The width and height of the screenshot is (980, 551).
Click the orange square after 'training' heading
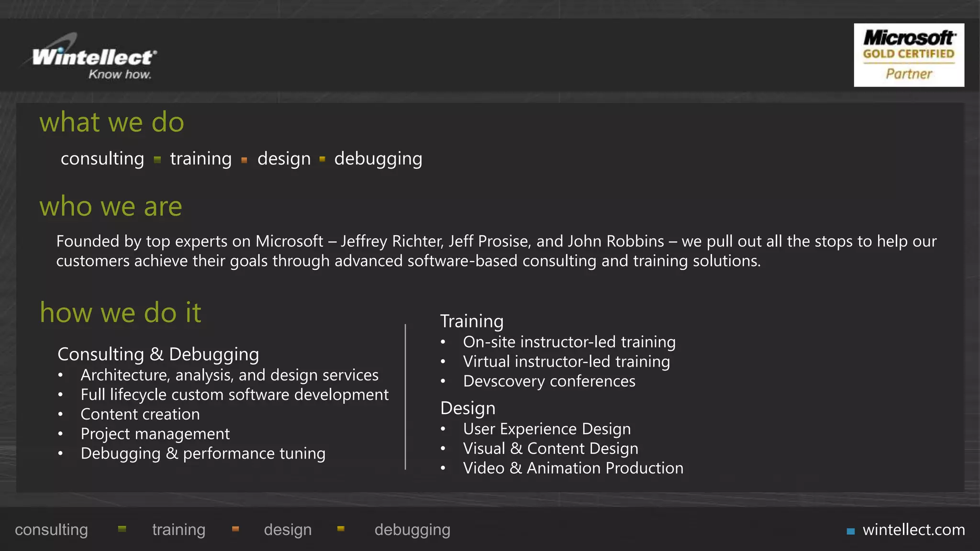click(x=245, y=160)
